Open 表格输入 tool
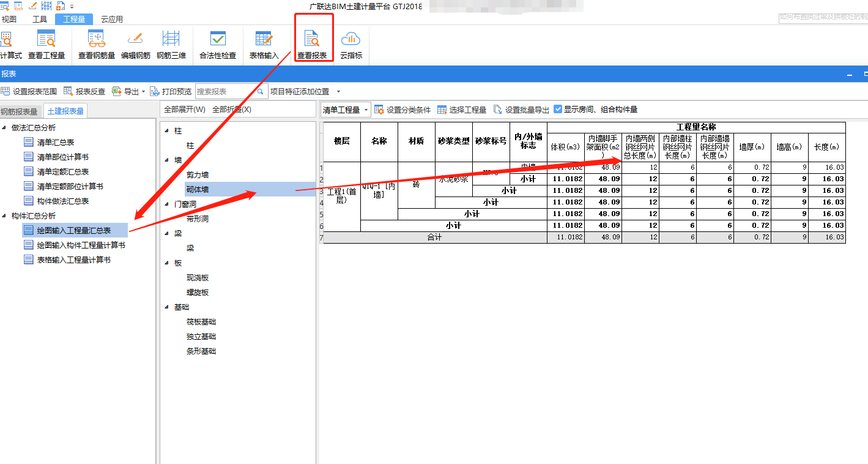 click(264, 44)
